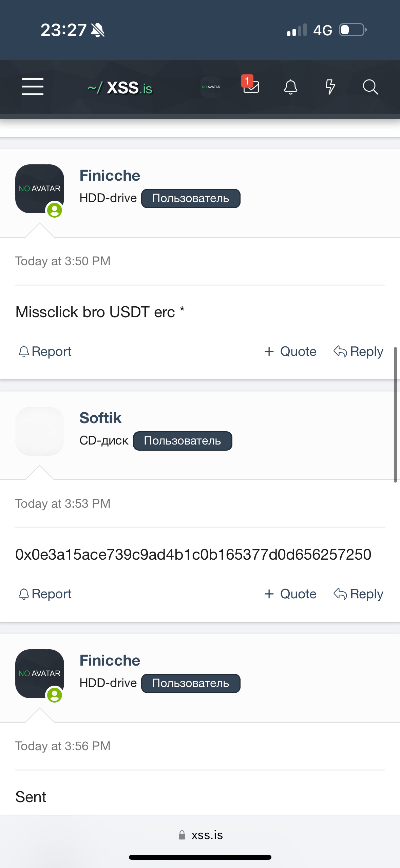Open account menu via header avatar
This screenshot has height=868, width=400.
(211, 87)
